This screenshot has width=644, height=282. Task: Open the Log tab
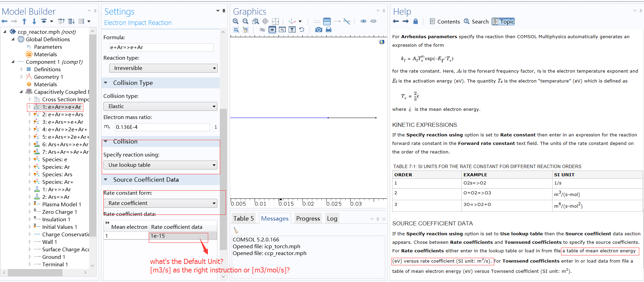tap(332, 219)
